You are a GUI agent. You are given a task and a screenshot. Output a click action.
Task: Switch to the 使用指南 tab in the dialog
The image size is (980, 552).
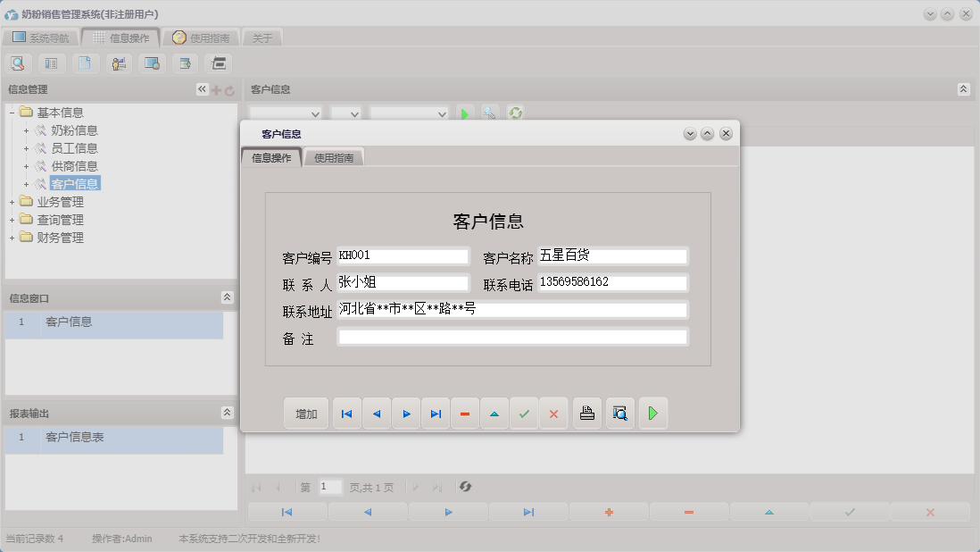(333, 155)
